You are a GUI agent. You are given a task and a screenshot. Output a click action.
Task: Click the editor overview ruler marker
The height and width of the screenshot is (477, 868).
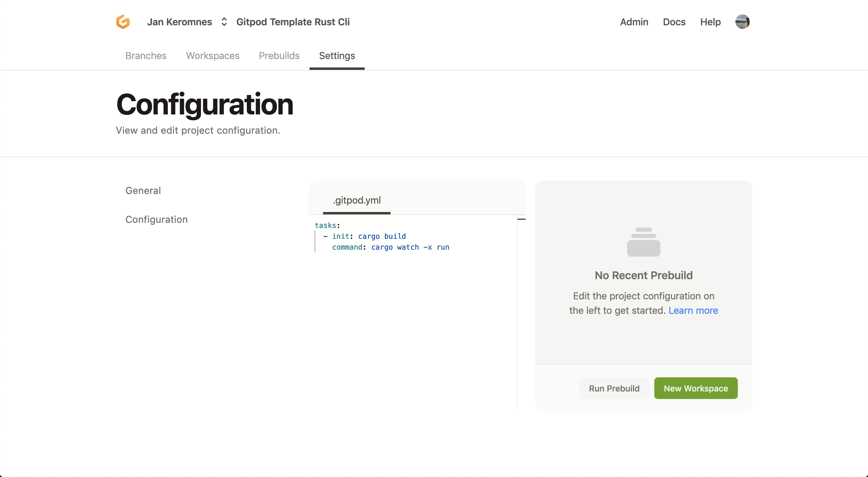521,219
